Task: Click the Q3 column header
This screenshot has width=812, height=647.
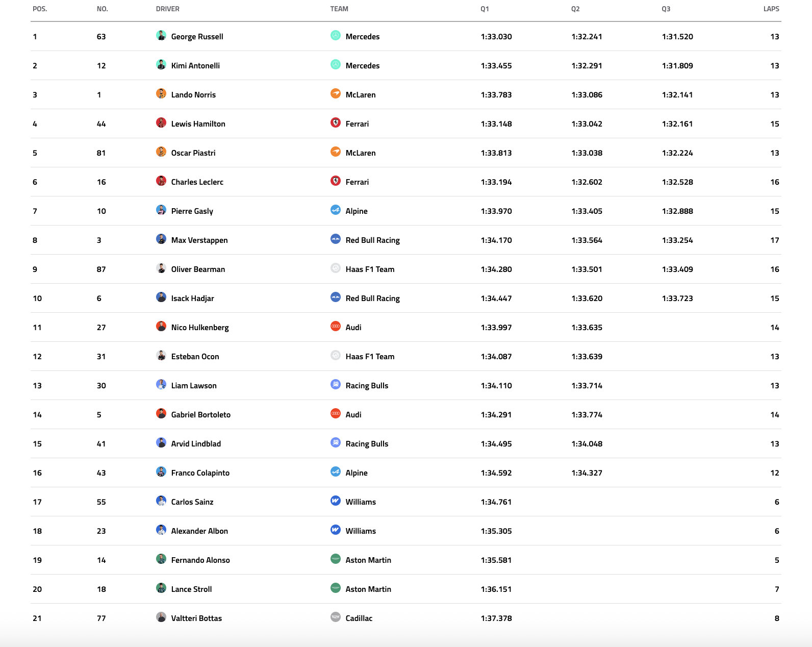Action: tap(666, 9)
